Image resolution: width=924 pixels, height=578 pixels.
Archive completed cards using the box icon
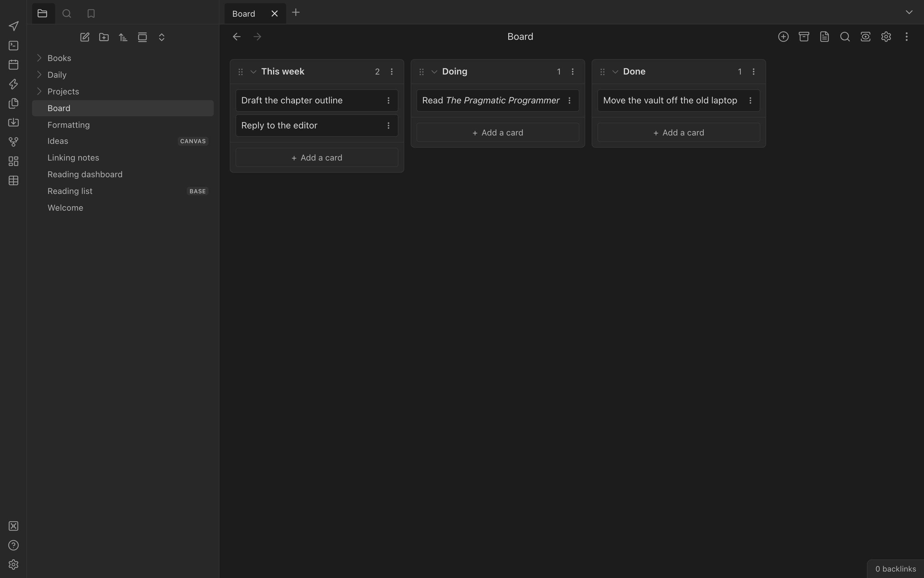[x=804, y=37]
